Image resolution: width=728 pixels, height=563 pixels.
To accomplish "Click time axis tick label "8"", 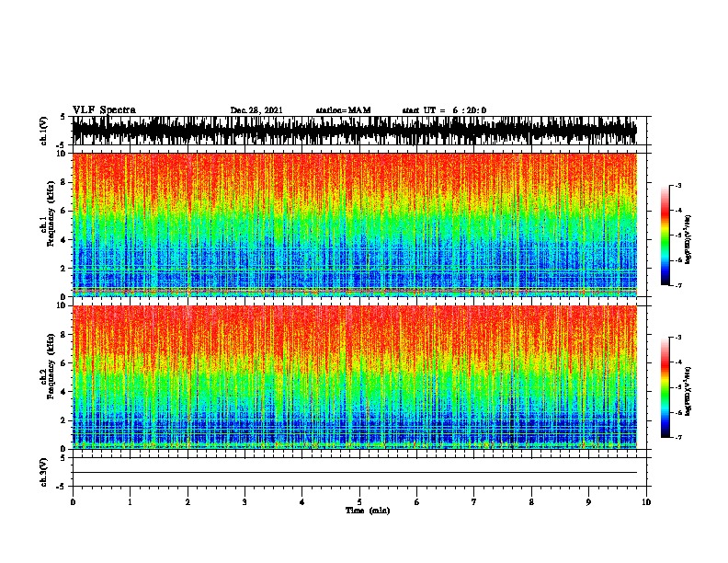I will coord(531,501).
